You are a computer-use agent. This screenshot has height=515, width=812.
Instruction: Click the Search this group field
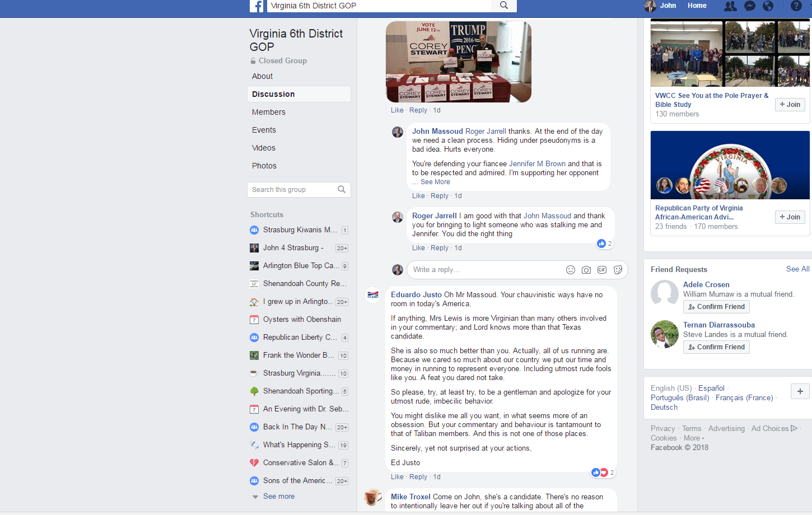[x=292, y=190]
